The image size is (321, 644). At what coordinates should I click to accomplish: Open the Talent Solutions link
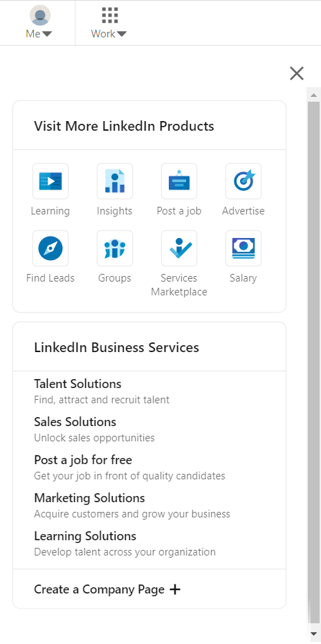(77, 384)
